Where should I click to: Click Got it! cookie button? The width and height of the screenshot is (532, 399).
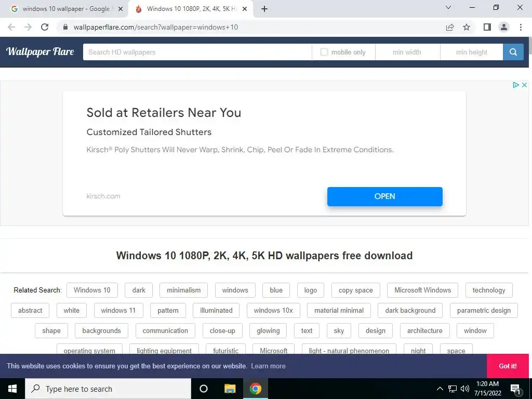508,366
